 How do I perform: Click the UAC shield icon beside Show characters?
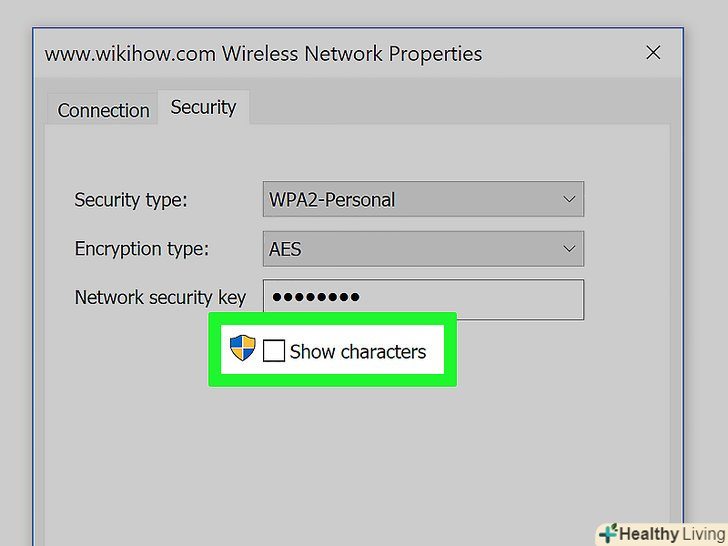coord(242,349)
